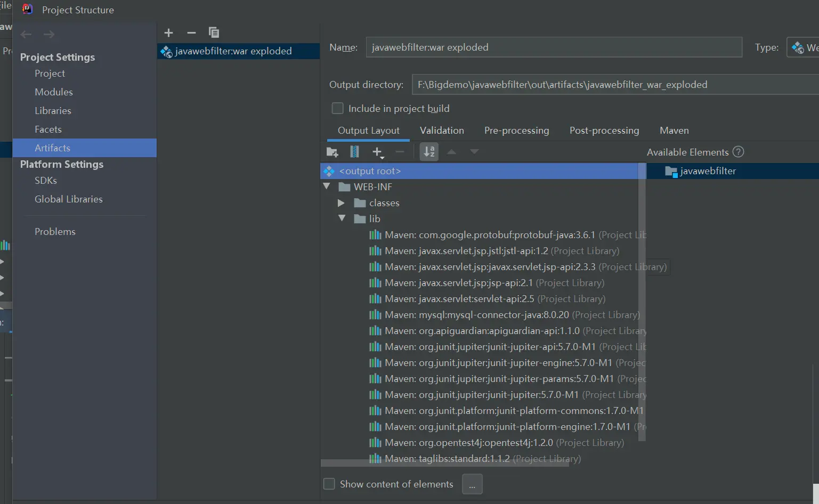Open SDKs under Platform Settings
This screenshot has width=819, height=504.
pos(85,181)
